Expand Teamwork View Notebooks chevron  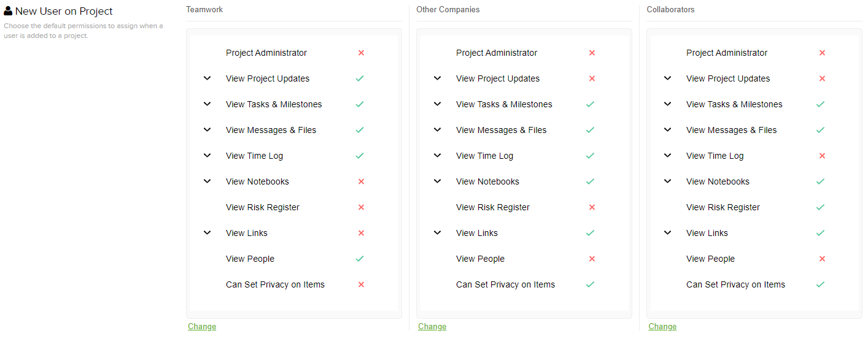pos(207,181)
